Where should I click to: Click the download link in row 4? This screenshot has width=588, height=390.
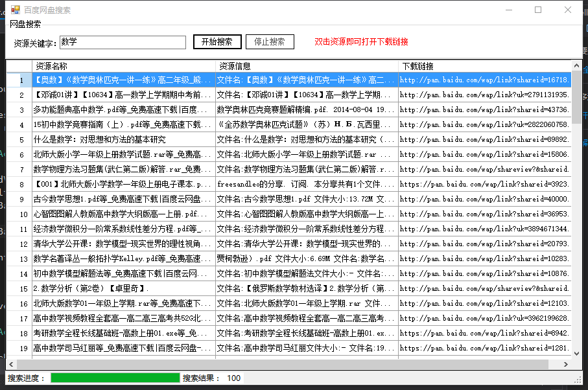pos(484,124)
